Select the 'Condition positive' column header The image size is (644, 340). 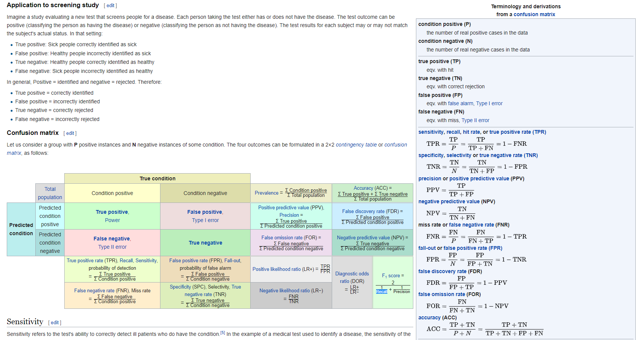(112, 193)
